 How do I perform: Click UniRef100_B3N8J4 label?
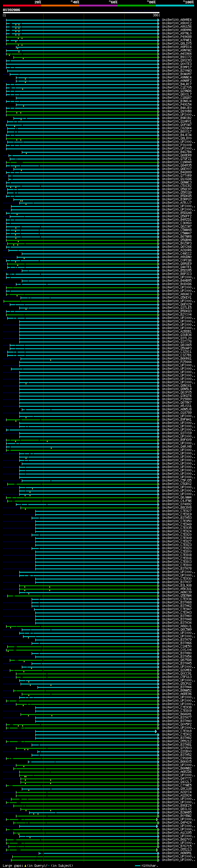click(x=177, y=101)
